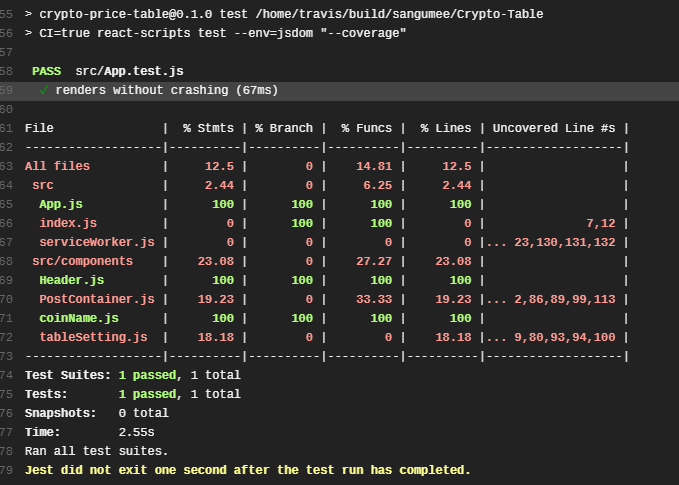Click the 'PASS' status label
The height and width of the screenshot is (485, 679).
tap(46, 71)
